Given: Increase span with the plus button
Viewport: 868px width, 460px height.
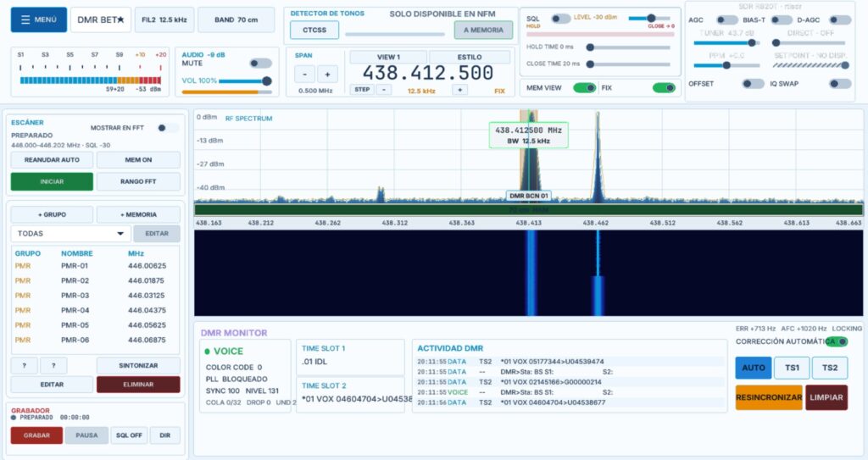Looking at the screenshot, I should click(x=327, y=75).
